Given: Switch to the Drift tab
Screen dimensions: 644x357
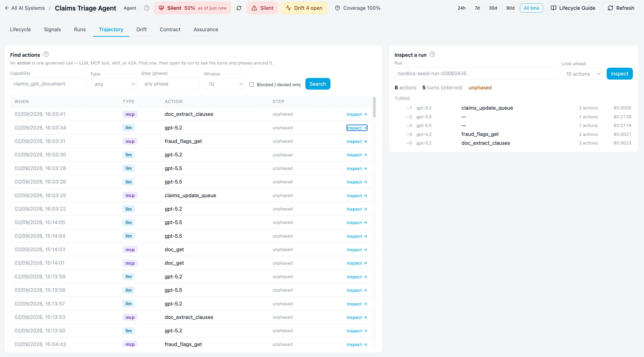Looking at the screenshot, I should pyautogui.click(x=141, y=30).
